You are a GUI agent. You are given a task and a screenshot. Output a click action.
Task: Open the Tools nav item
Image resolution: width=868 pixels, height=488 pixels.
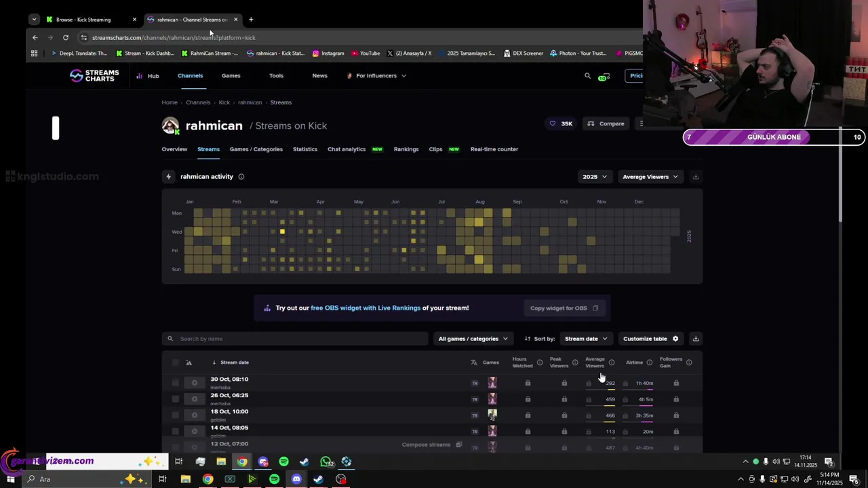[x=276, y=76]
